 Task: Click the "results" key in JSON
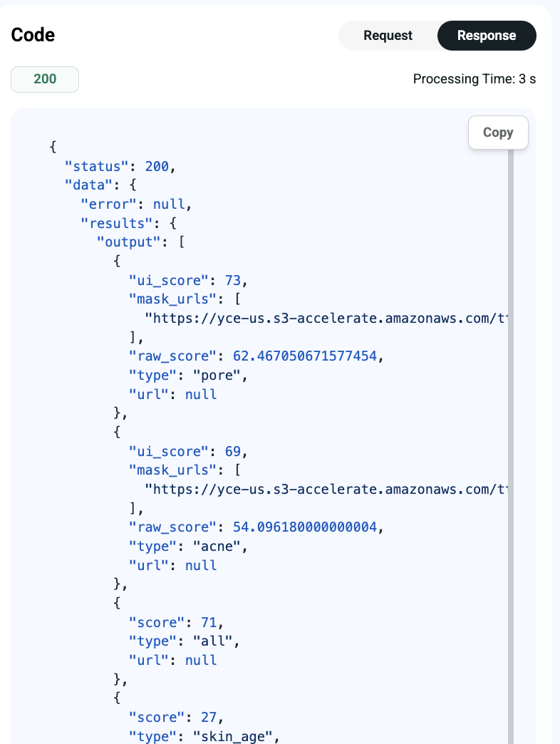pyautogui.click(x=117, y=224)
